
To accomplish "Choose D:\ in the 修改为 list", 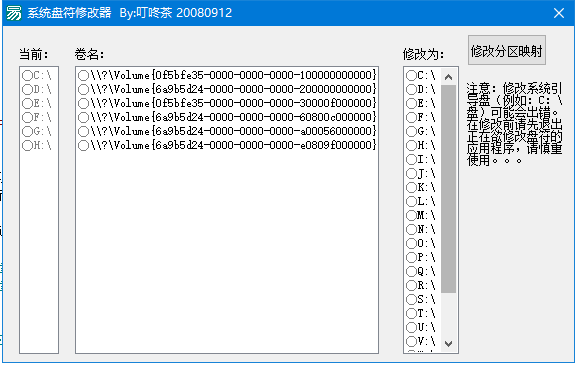I will point(421,89).
